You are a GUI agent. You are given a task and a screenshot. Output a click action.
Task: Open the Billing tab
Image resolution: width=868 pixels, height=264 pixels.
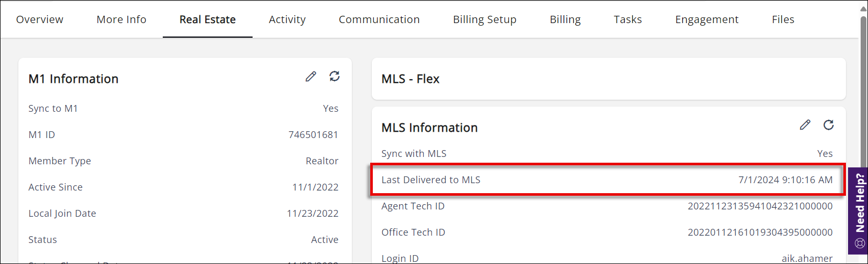coord(565,19)
